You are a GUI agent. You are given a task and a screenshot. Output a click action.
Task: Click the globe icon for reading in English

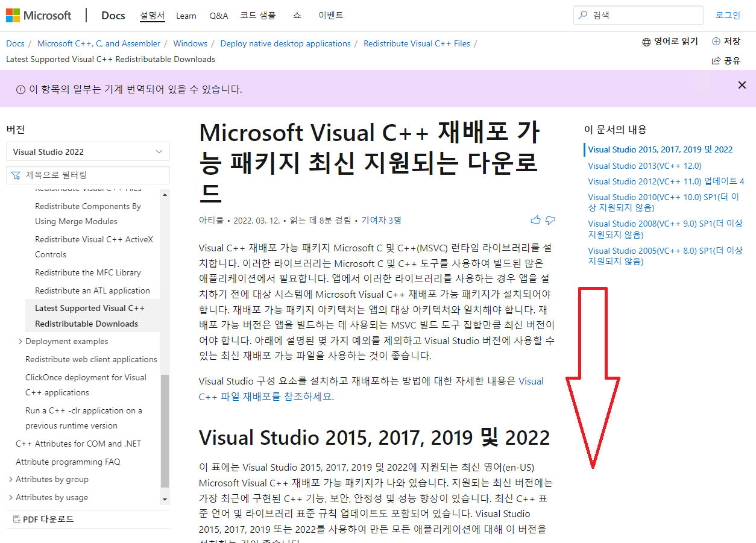(647, 42)
